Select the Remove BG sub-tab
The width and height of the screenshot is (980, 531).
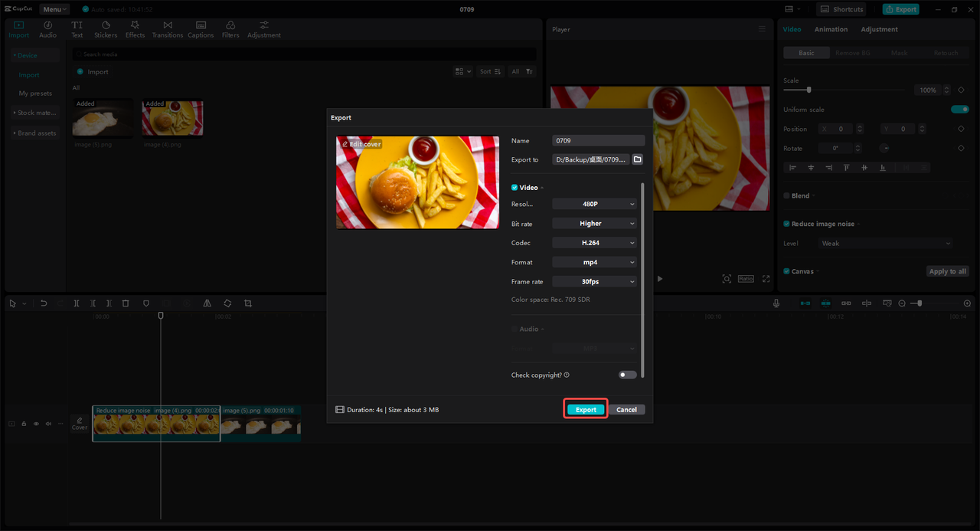point(852,53)
